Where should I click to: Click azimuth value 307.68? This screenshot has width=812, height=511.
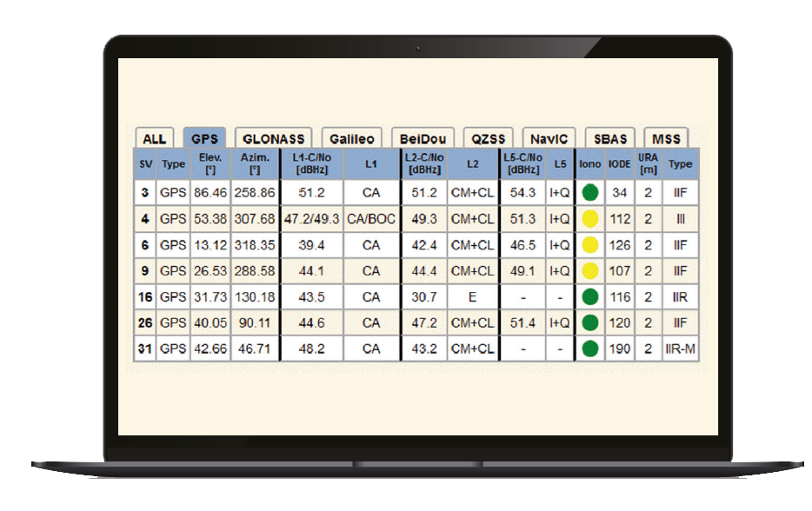tap(254, 219)
